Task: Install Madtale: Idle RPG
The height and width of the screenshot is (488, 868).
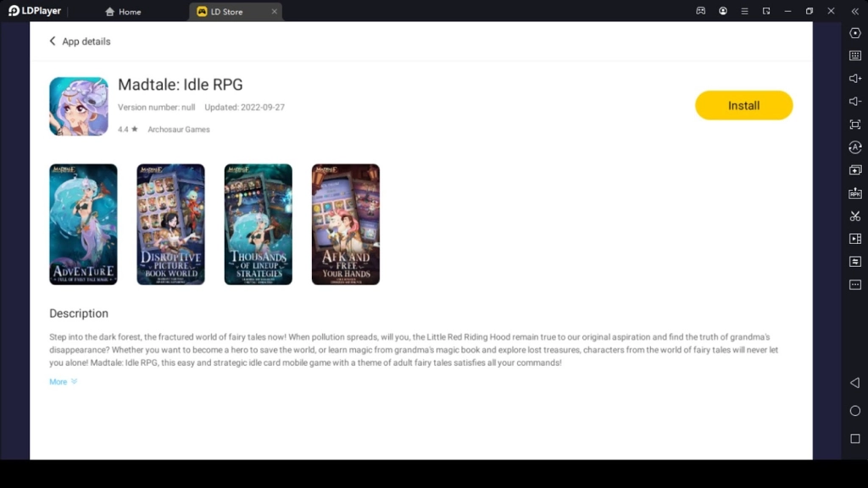Action: [x=743, y=105]
